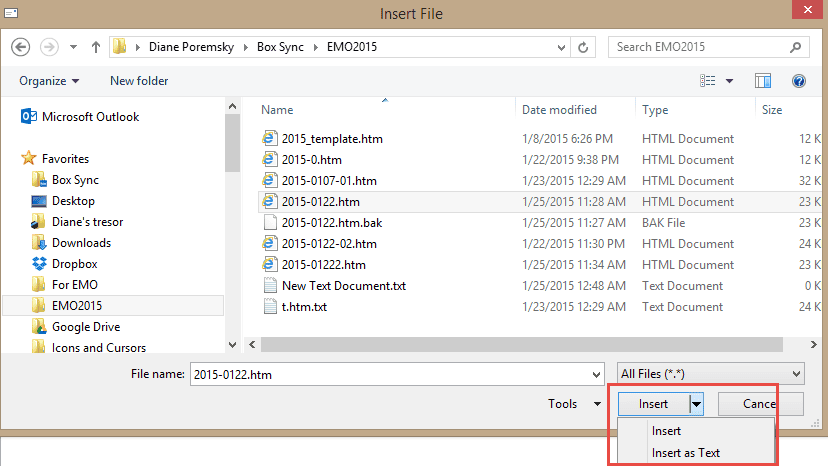Select EMO2015 in Favorites

click(x=113, y=305)
